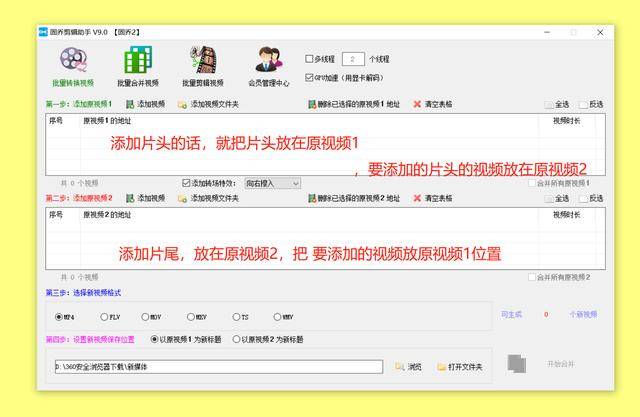The image size is (640, 417).
Task: Open 会员管理中心 people icon
Action: click(269, 60)
